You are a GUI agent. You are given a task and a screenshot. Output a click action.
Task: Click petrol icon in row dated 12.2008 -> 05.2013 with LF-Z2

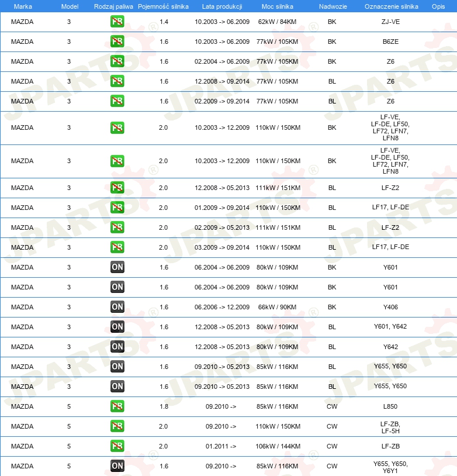pos(117,188)
